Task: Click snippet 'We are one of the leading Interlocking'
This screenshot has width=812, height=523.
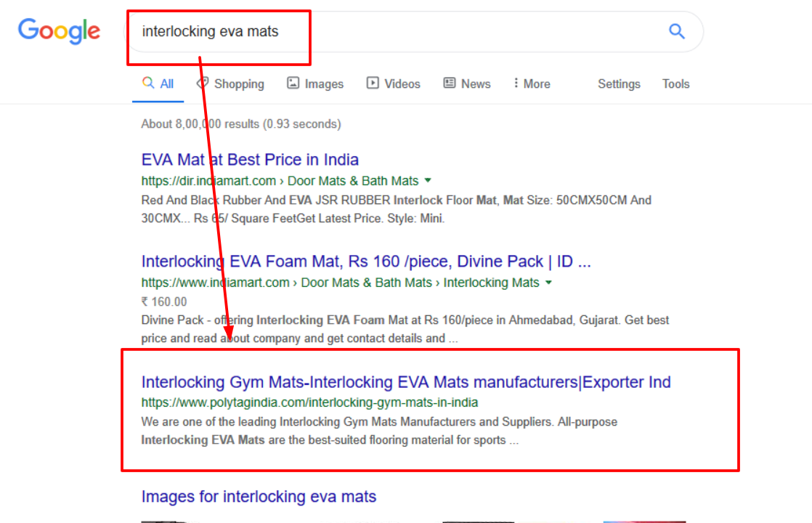Action: [x=379, y=431]
